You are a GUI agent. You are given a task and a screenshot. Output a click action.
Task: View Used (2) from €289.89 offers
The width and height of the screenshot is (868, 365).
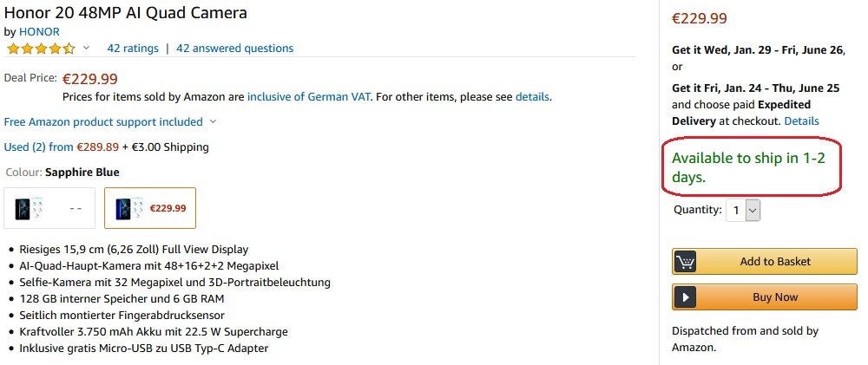pyautogui.click(x=62, y=147)
